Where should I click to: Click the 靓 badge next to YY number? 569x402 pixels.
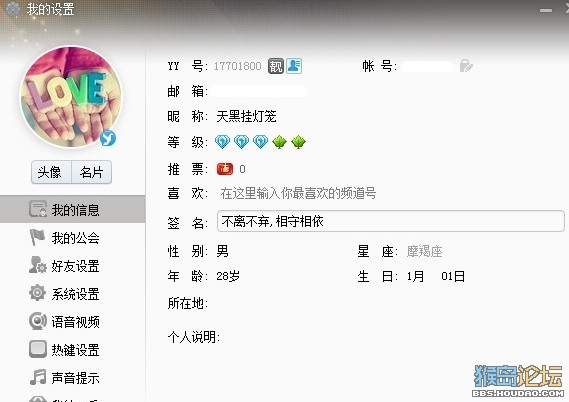tap(275, 66)
